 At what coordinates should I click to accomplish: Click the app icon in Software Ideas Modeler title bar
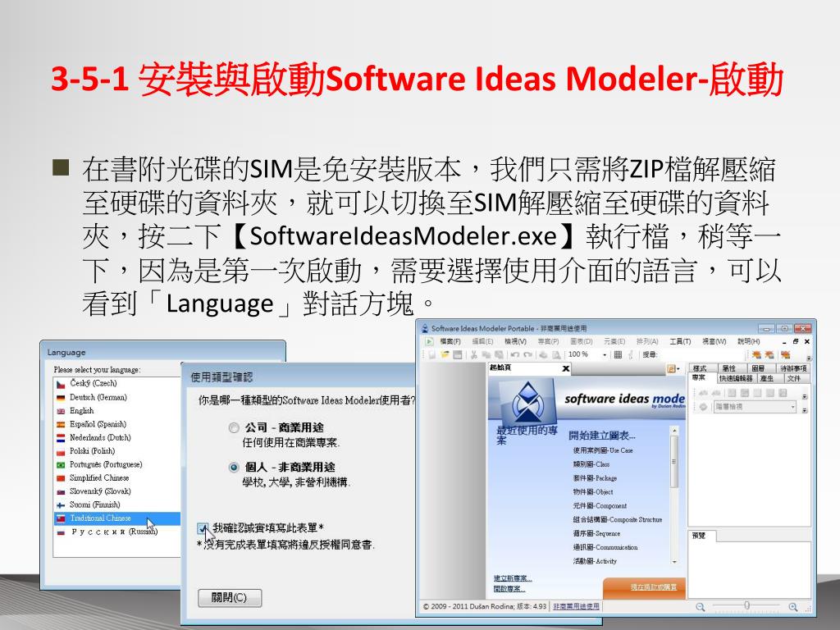point(425,328)
